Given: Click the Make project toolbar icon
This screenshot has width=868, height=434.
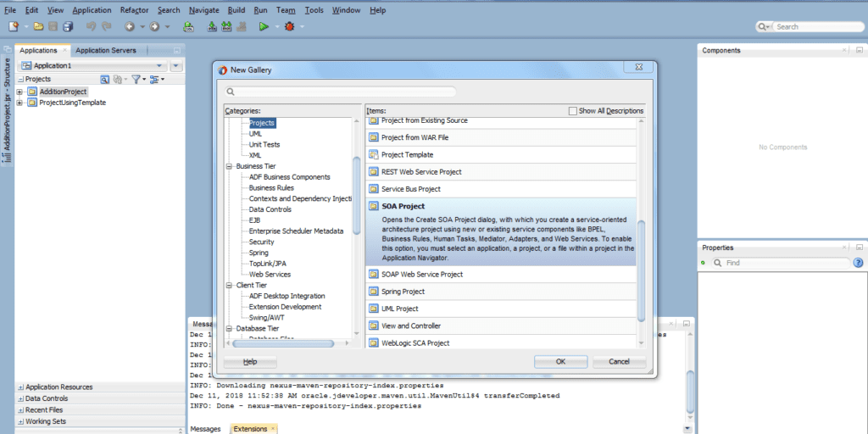Looking at the screenshot, I should click(211, 26).
